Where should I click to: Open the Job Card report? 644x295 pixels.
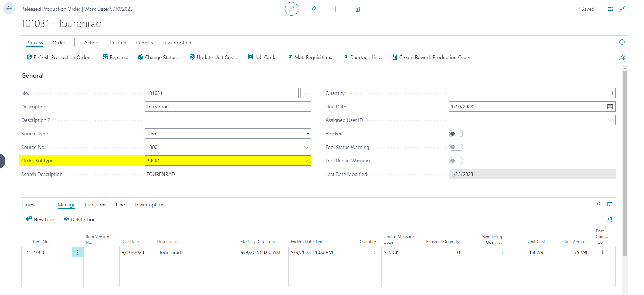[x=263, y=57]
